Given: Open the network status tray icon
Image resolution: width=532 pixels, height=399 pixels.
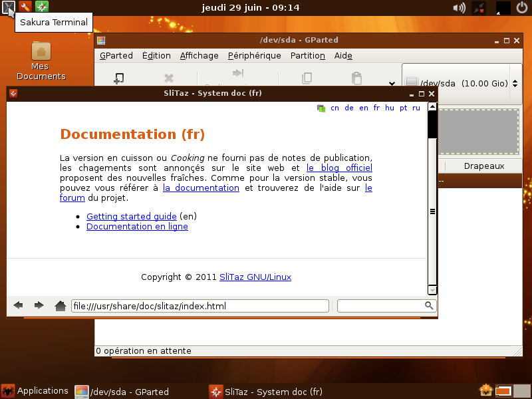Looking at the screenshot, I should pos(479,8).
